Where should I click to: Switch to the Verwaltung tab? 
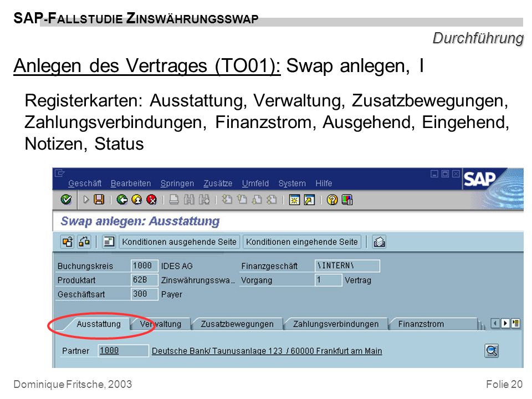point(161,324)
